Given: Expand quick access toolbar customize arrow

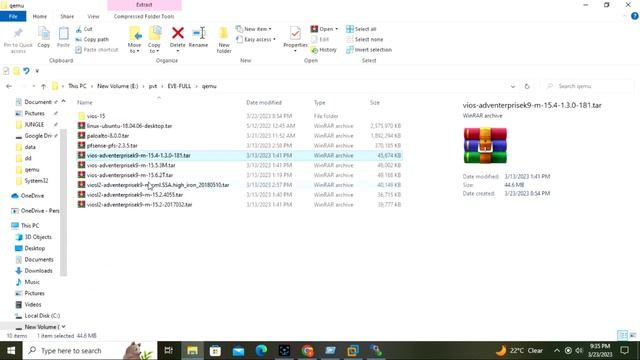Looking at the screenshot, I should click(x=37, y=71).
